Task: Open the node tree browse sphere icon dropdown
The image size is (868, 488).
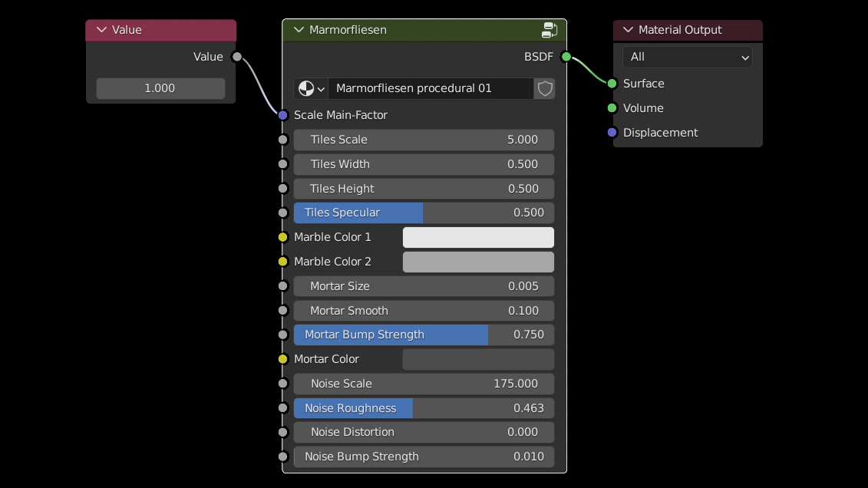Action: coord(311,88)
